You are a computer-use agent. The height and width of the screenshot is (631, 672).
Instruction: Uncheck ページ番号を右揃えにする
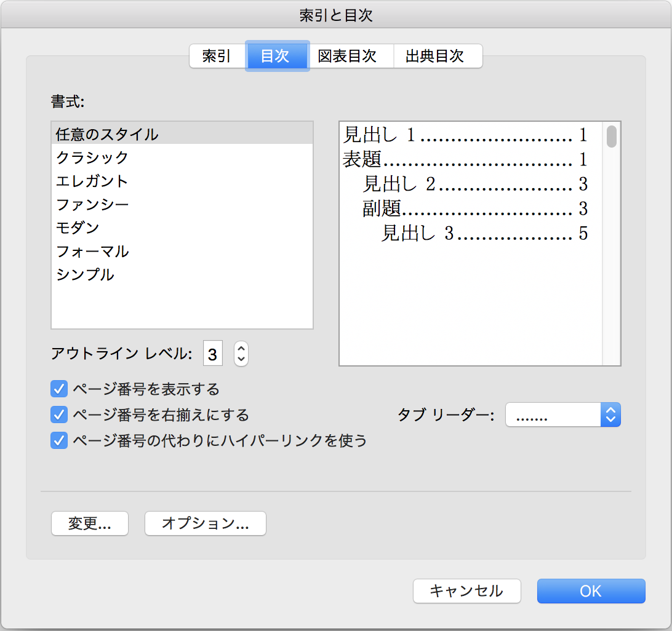(x=59, y=415)
